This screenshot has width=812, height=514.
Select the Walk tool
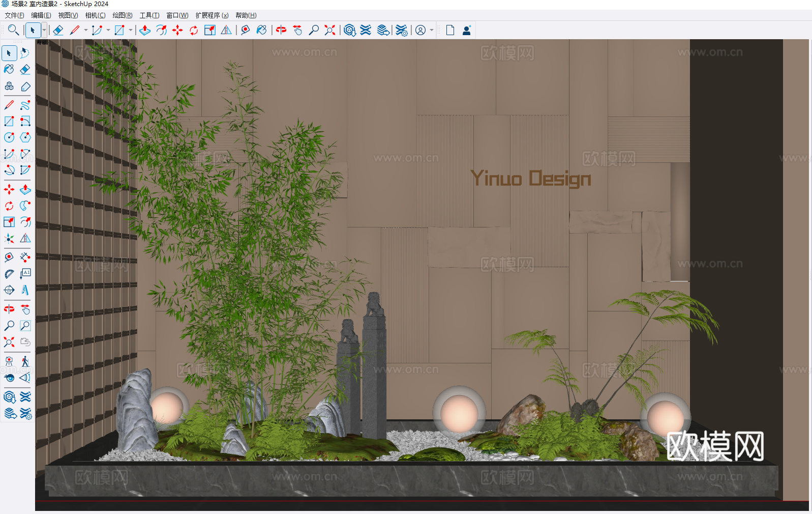[25, 361]
